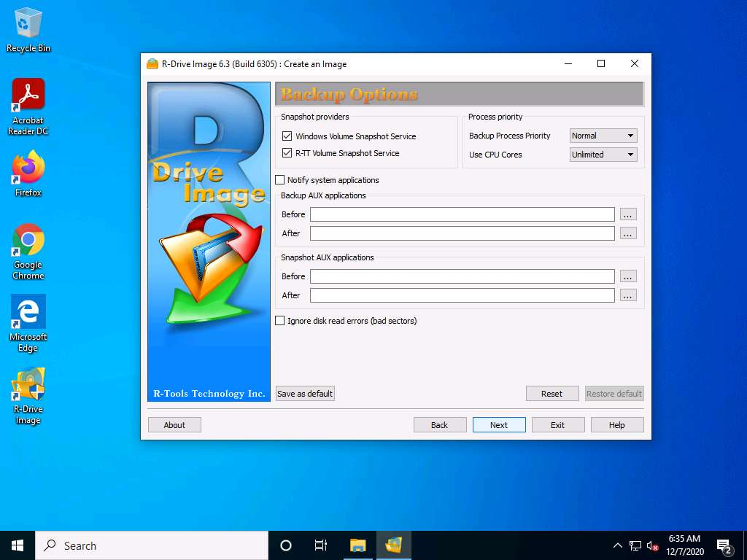
Task: Open the notification center icon
Action: pos(724,546)
